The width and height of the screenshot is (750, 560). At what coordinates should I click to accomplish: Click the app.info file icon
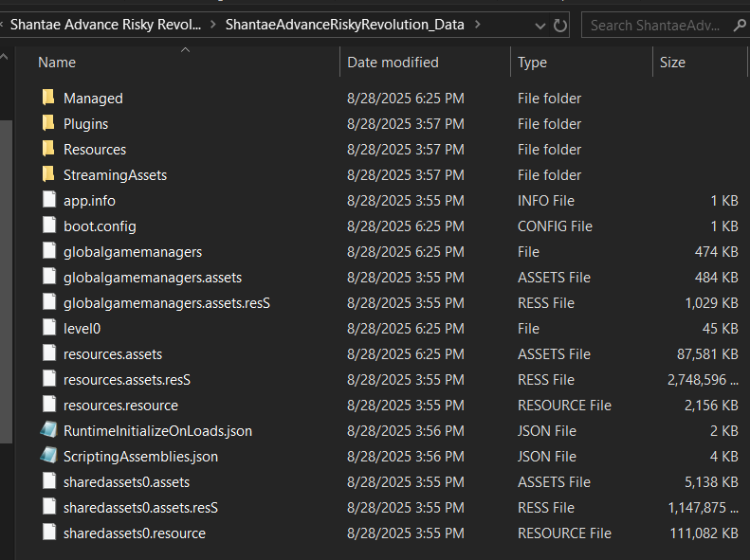[x=49, y=200]
